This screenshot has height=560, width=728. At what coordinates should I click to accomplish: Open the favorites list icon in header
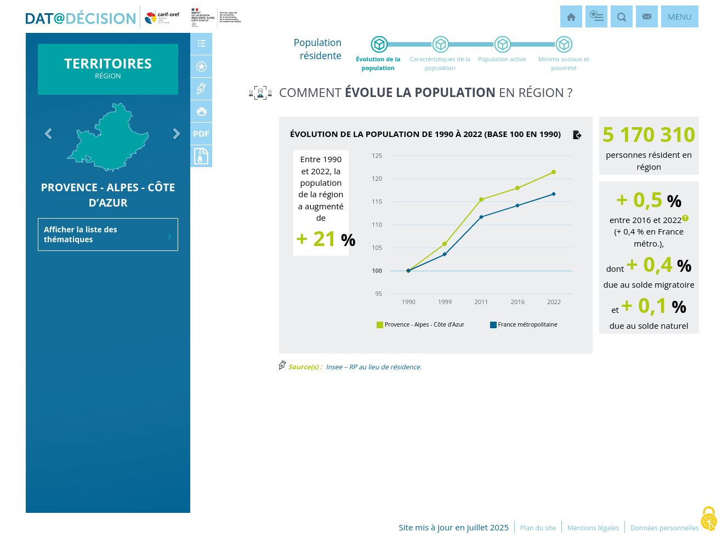[x=596, y=17]
